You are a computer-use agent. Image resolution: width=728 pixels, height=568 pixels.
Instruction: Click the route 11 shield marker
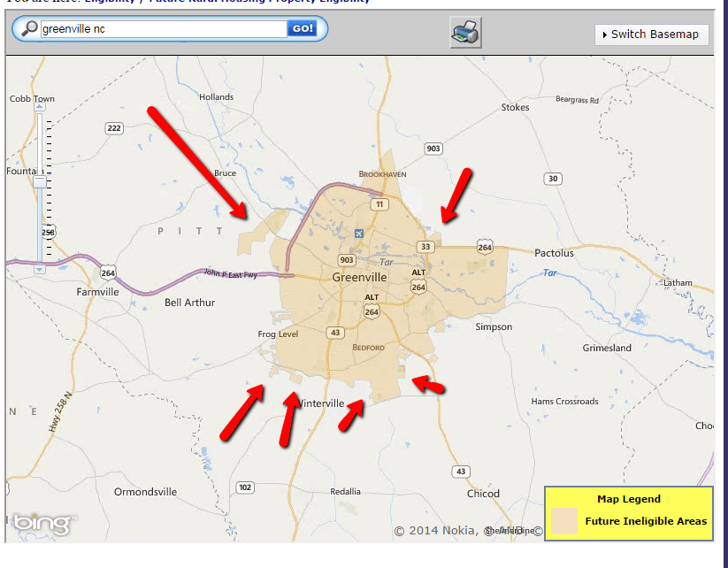coord(379,204)
